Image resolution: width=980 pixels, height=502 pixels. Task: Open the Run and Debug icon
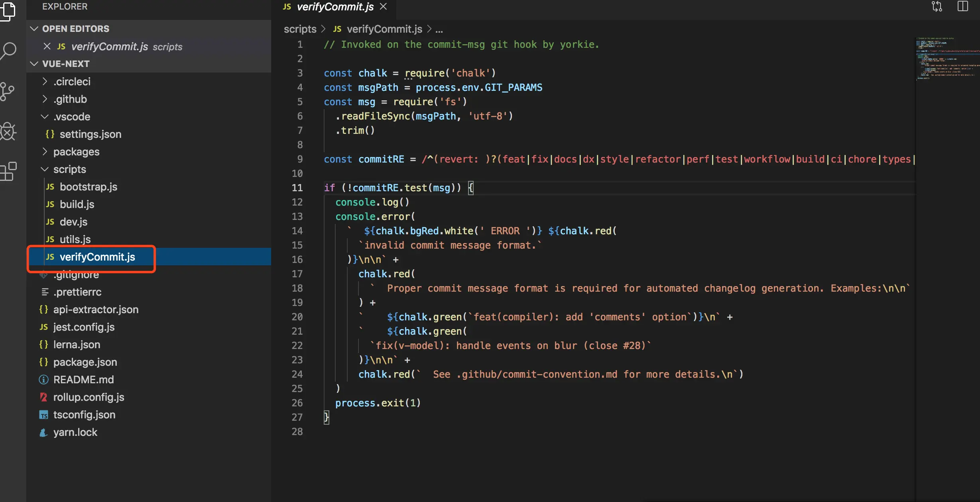(x=8, y=131)
